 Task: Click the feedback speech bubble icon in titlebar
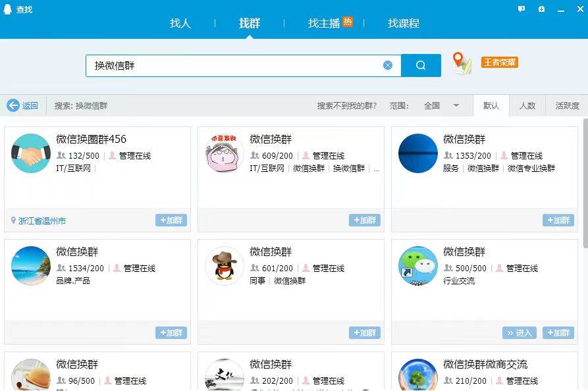521,8
